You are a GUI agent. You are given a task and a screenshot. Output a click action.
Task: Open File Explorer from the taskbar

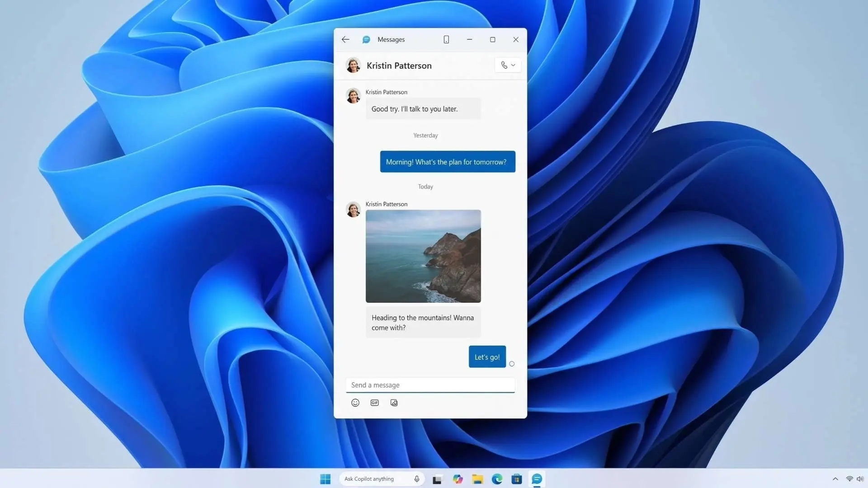click(477, 479)
